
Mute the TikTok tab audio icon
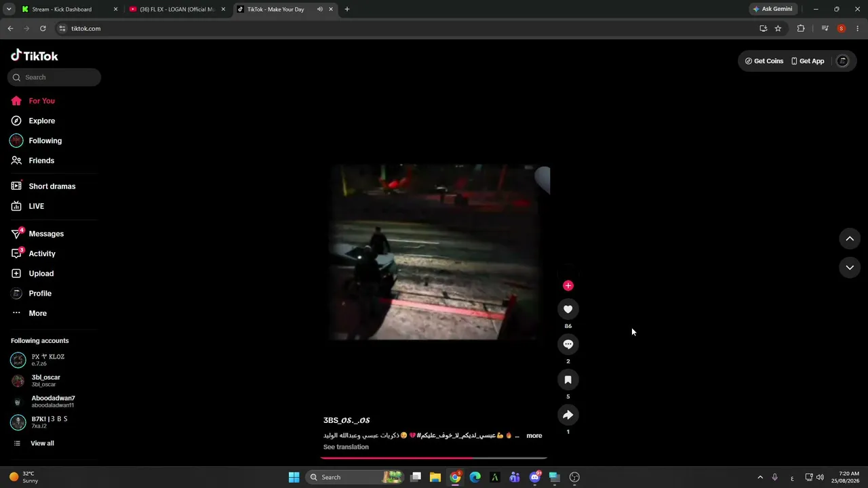coord(319,9)
